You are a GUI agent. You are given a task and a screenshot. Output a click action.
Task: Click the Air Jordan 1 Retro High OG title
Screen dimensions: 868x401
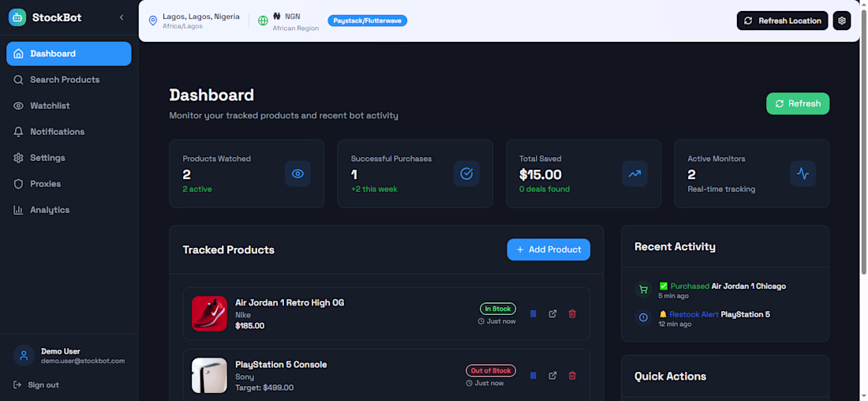pyautogui.click(x=290, y=303)
